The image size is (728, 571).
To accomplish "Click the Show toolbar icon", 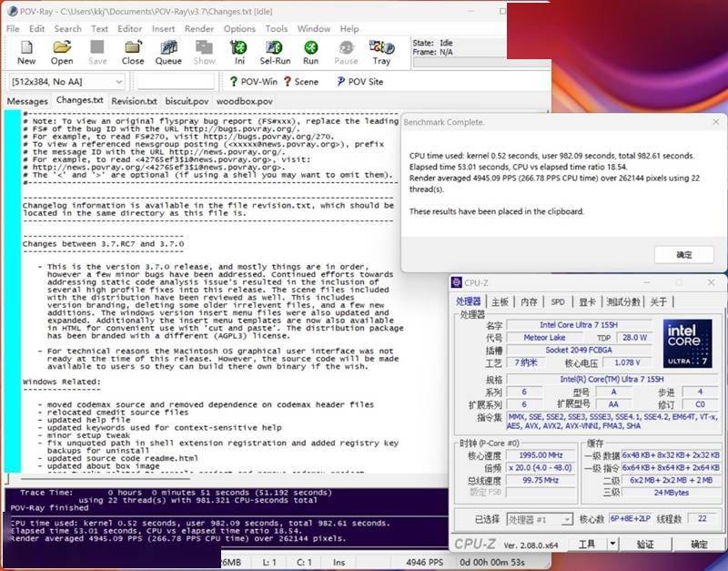I will coord(204,47).
